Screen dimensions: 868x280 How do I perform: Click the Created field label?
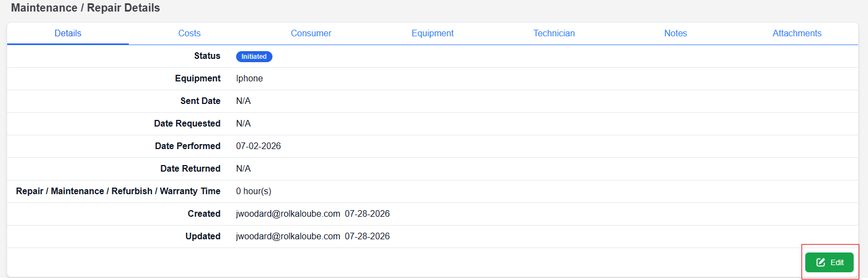click(204, 213)
